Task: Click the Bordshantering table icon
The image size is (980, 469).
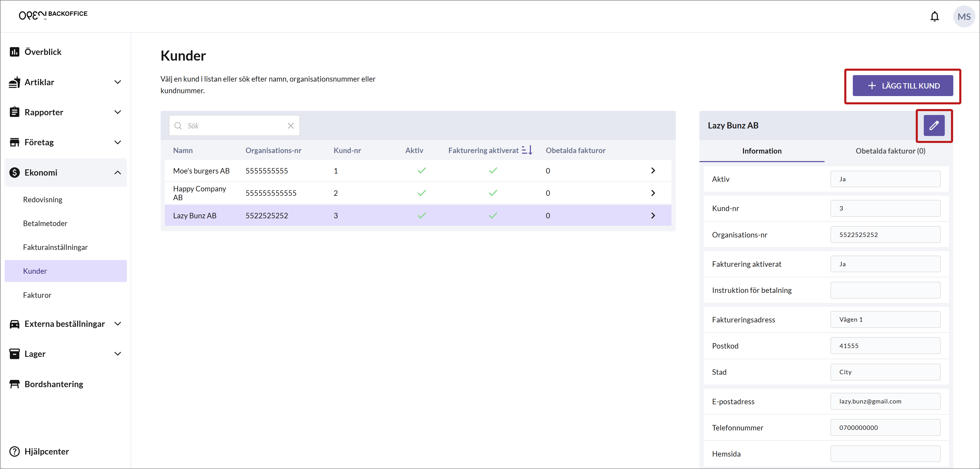Action: coord(15,384)
